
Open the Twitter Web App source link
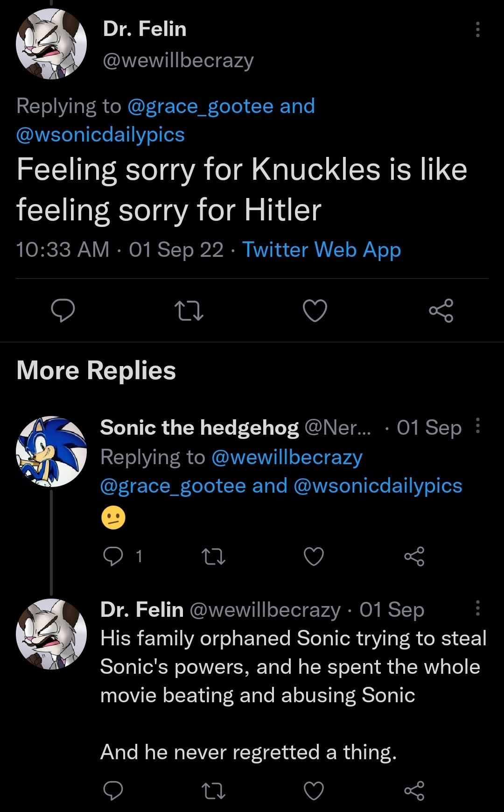coord(322,250)
